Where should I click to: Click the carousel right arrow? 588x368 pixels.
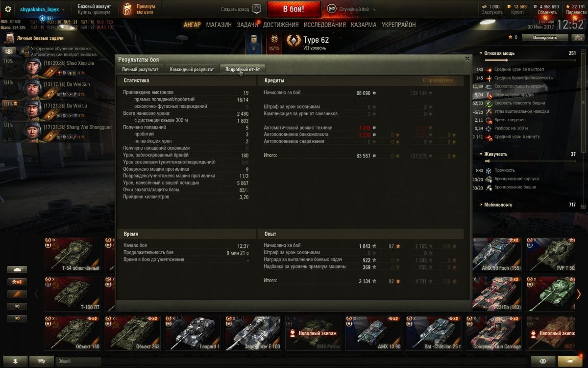579,294
